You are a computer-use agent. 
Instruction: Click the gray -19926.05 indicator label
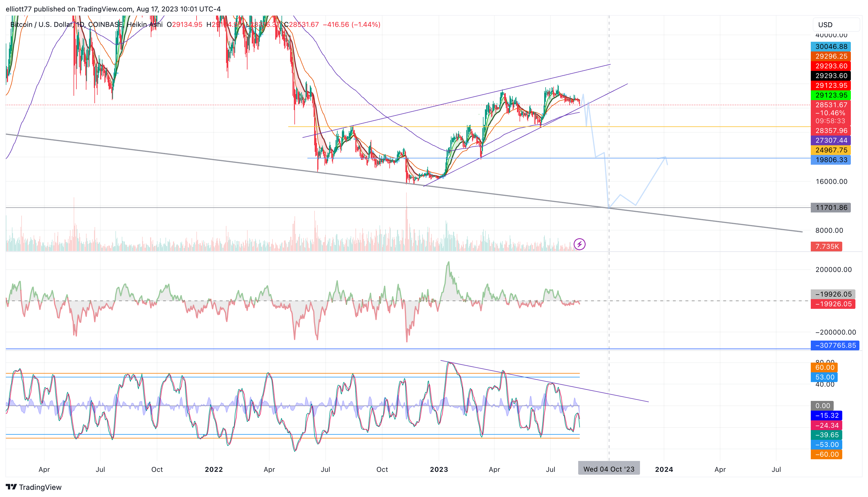click(833, 294)
